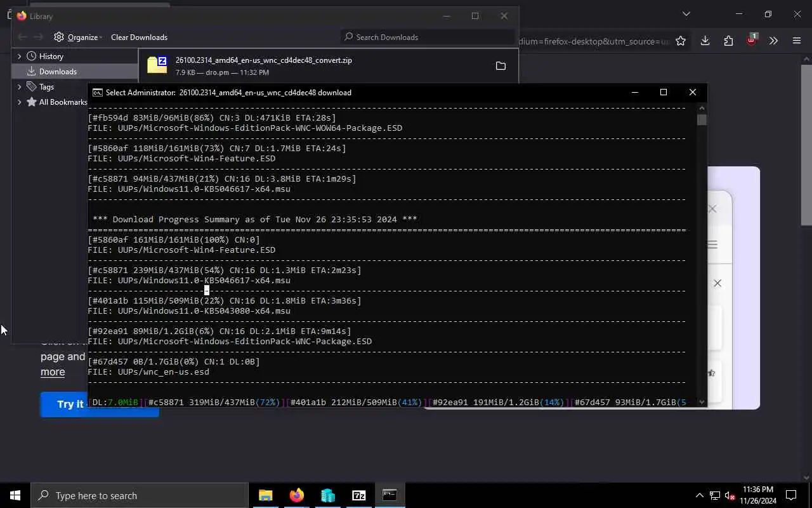Click the muted volume icon in tray
Viewport: 812px width, 508px height.
coord(730,495)
